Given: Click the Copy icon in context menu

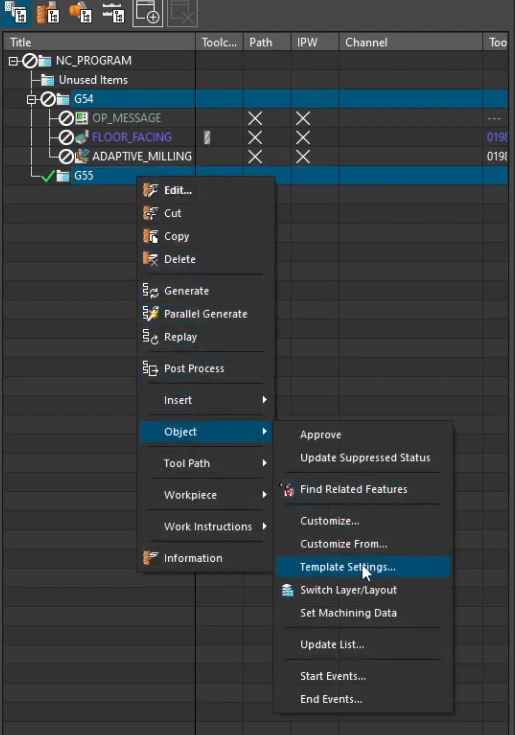Looking at the screenshot, I should coord(150,236).
